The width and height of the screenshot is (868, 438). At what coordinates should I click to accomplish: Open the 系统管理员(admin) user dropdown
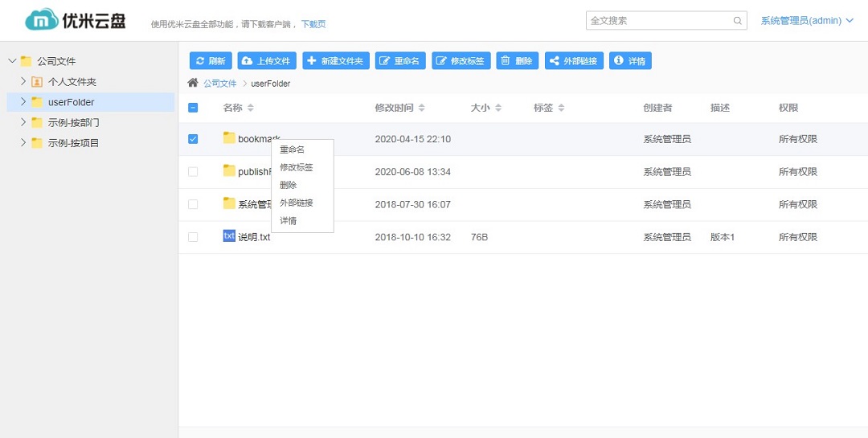(807, 21)
